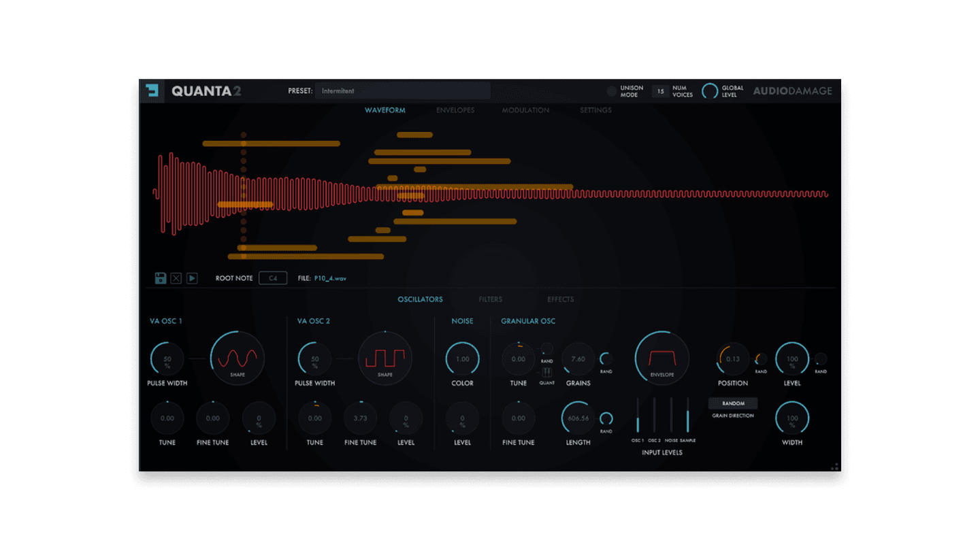980x551 pixels.
Task: Click the Position knob showing 0.13
Action: click(x=733, y=358)
